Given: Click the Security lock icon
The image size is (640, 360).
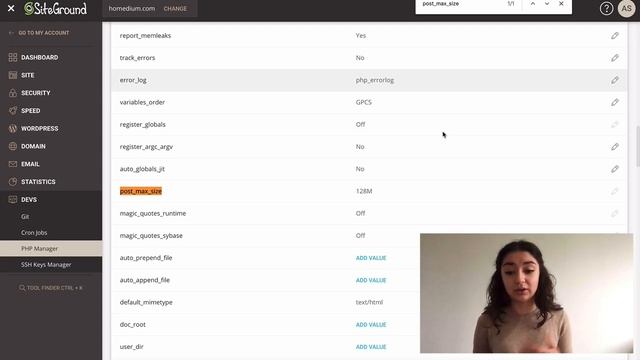Looking at the screenshot, I should pyautogui.click(x=13, y=93).
